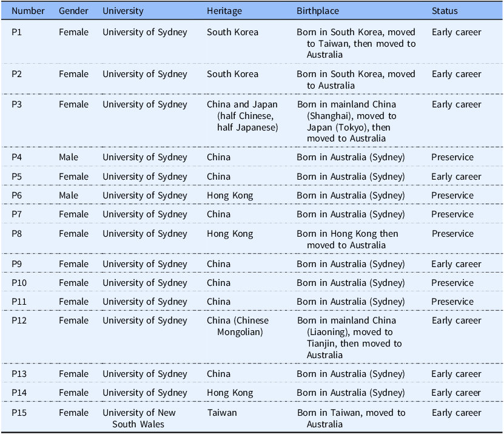Select the P2 birthplace cell
Screen dimensions: 504x434
356,80
